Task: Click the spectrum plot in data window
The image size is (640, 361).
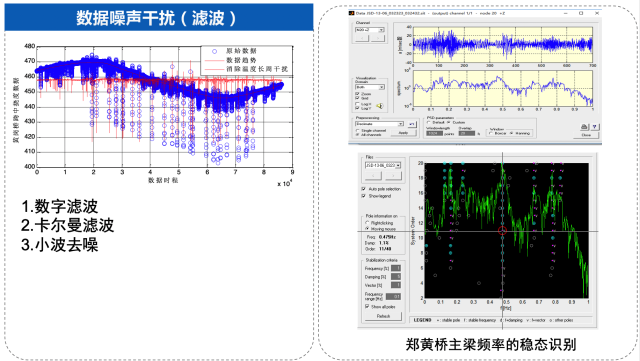Action: point(502,89)
